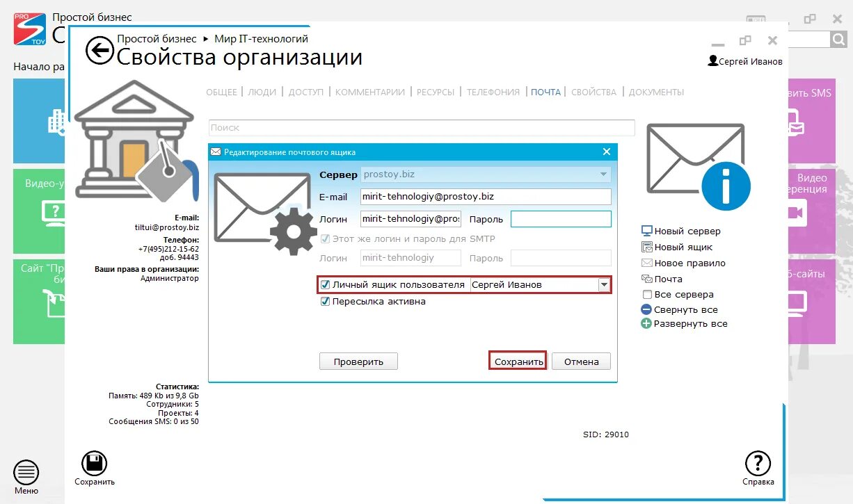Toggle Этот же логин и пароль для SMTP
The width and height of the screenshot is (853, 504).
point(325,238)
